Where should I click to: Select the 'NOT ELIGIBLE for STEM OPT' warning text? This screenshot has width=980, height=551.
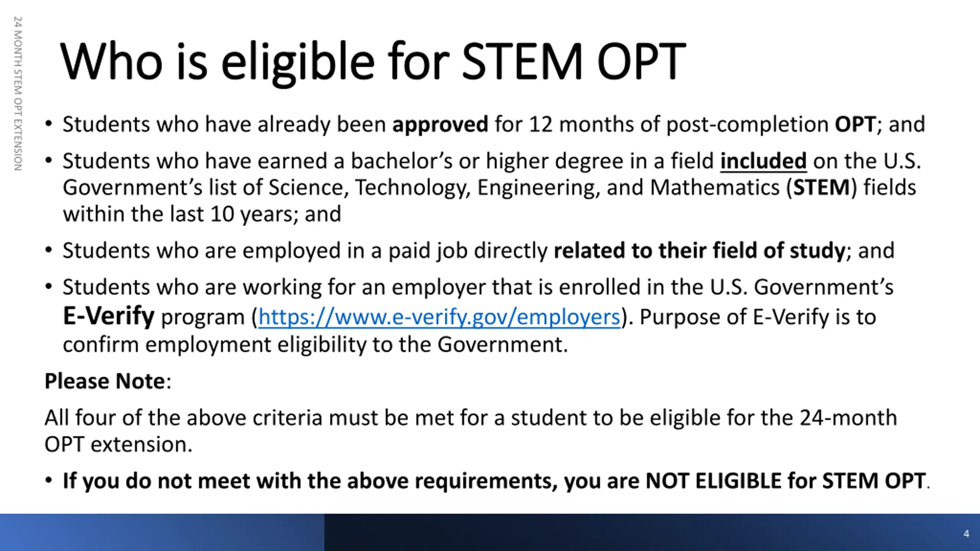pyautogui.click(x=786, y=481)
